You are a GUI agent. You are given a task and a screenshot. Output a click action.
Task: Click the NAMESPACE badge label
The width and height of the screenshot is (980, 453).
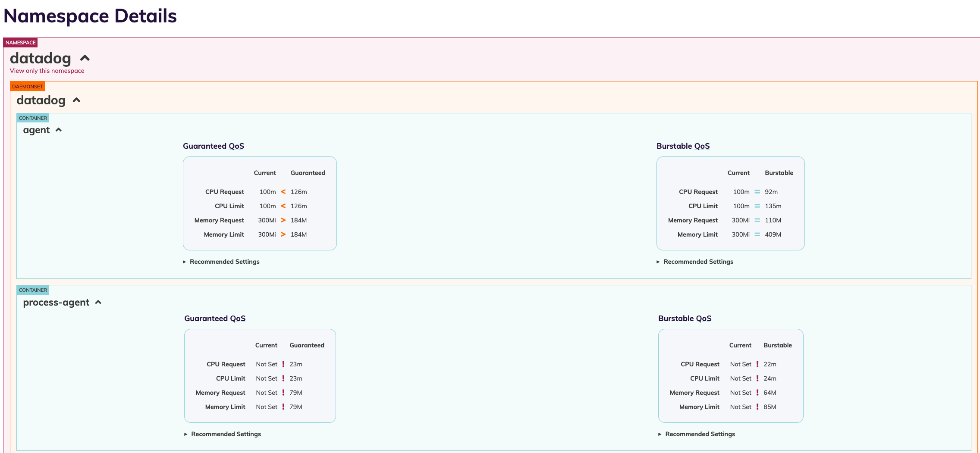(20, 43)
